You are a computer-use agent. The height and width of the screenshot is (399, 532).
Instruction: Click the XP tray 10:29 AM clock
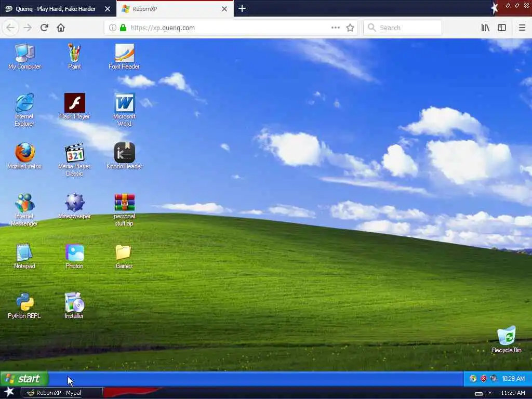point(513,379)
